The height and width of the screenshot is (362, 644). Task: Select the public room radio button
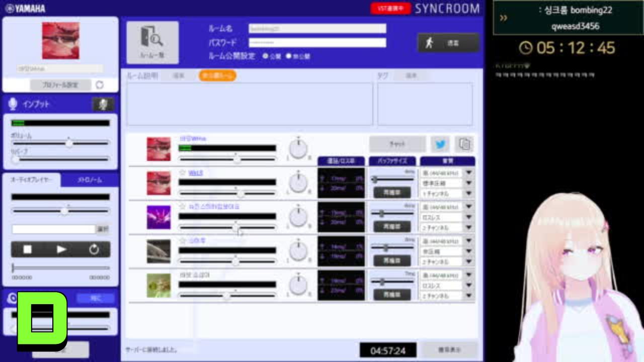[265, 56]
